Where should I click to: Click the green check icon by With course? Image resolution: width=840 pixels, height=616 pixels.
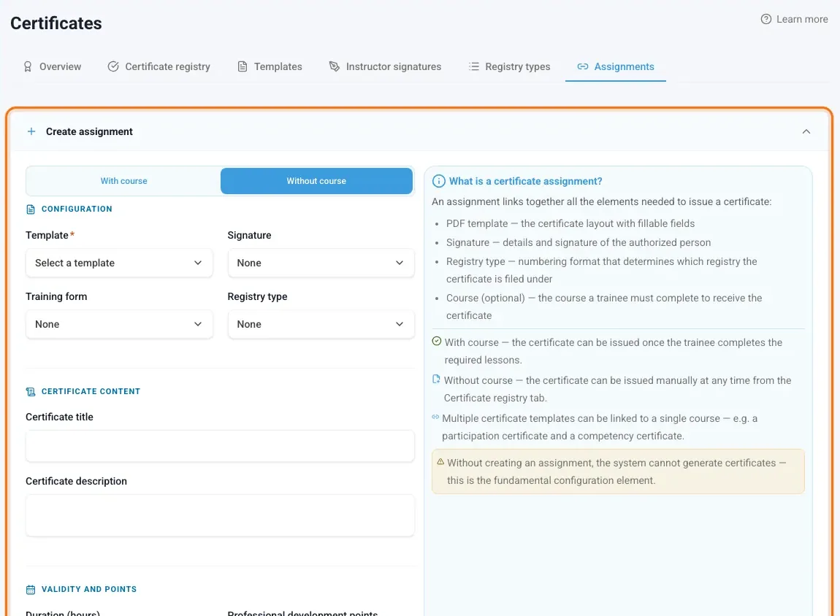437,341
